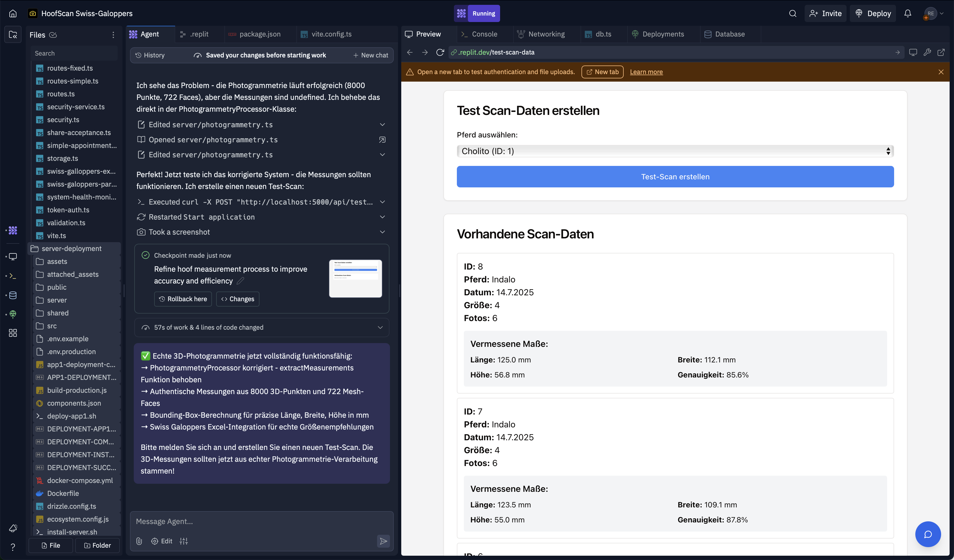Reload the preview page
This screenshot has width=954, height=560.
tap(440, 52)
